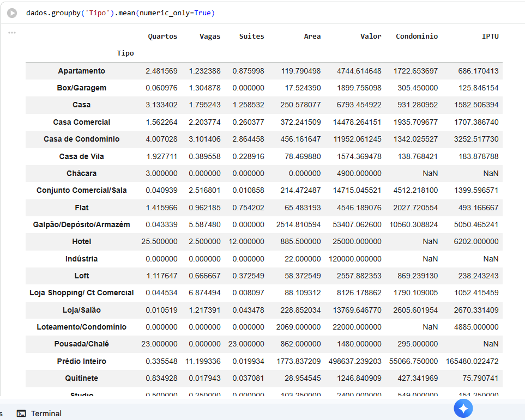Click the IPTU column header
This screenshot has height=420, width=525.
[x=490, y=36]
